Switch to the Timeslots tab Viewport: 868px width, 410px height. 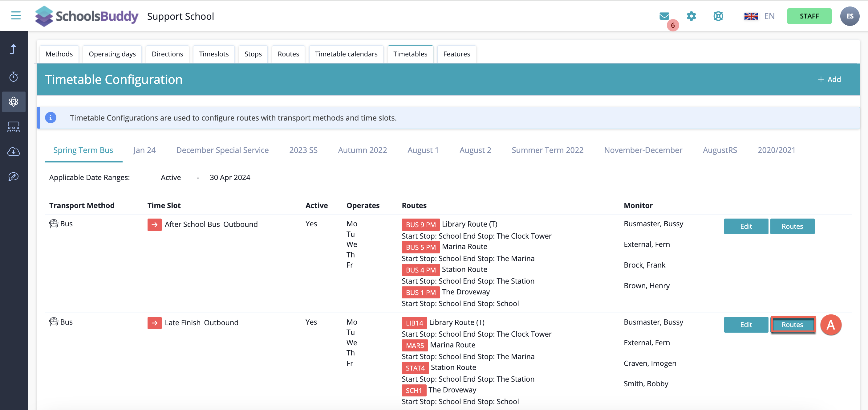(214, 54)
